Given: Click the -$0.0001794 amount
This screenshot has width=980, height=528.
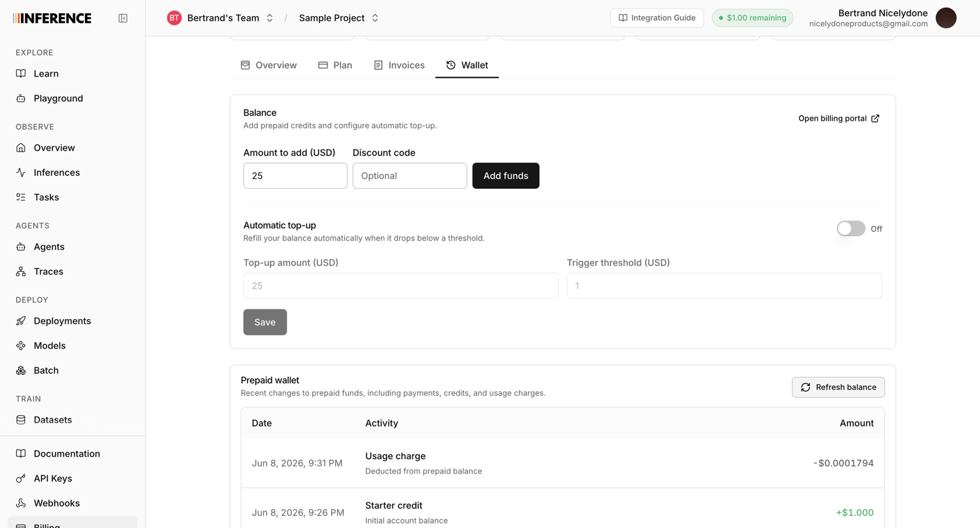Looking at the screenshot, I should [843, 463].
